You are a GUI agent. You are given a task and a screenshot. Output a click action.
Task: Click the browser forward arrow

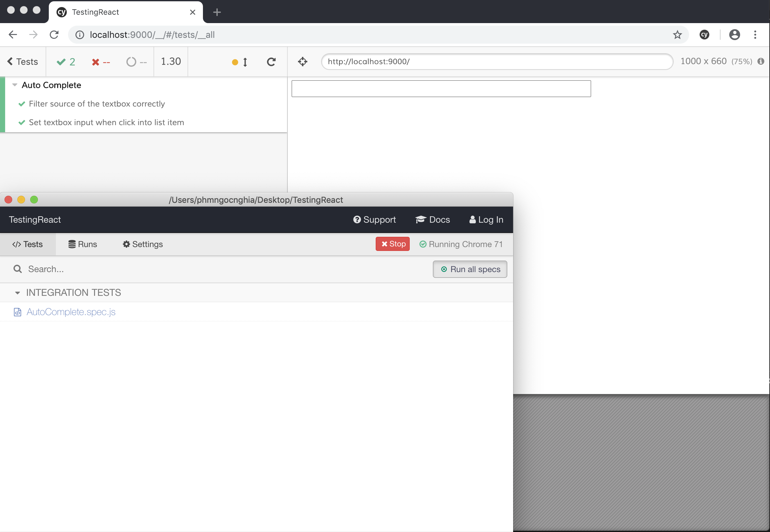[x=33, y=35]
